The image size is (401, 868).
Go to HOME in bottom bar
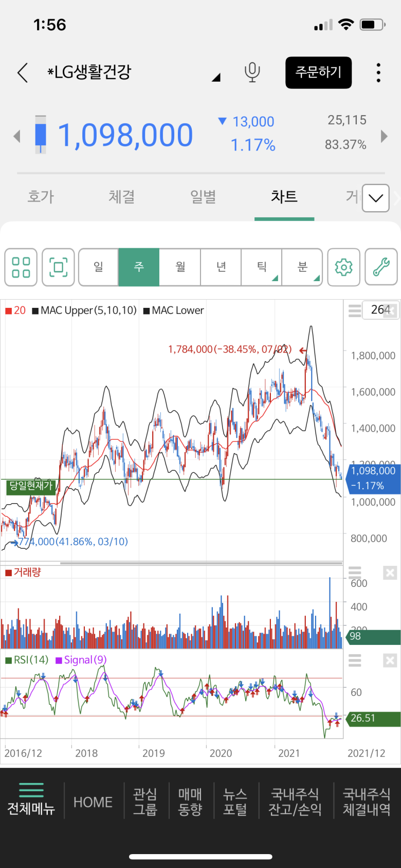[93, 802]
